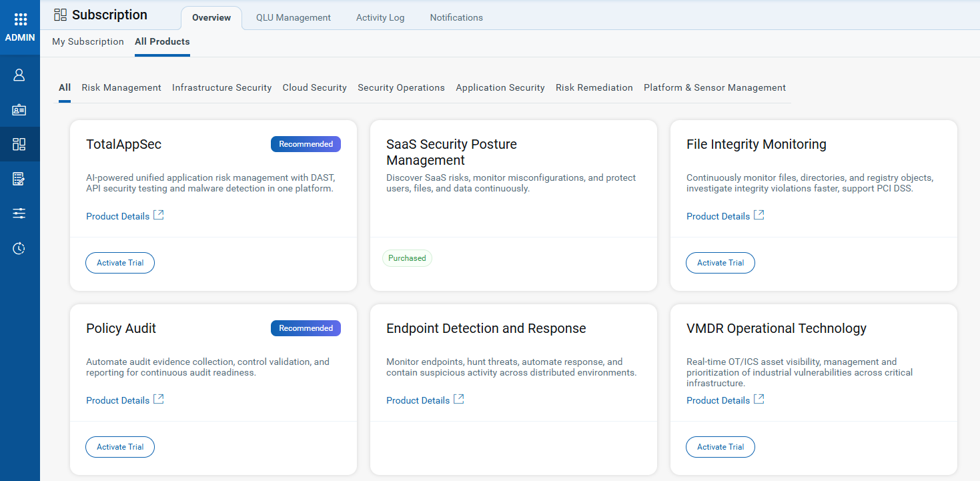Viewport: 980px width, 481px height.
Task: Click the Subscription header module icon
Action: (61, 15)
